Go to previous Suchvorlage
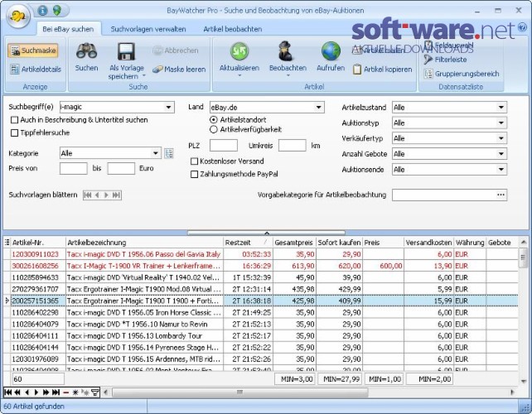Viewport: 532px width, 414px height. coord(97,195)
